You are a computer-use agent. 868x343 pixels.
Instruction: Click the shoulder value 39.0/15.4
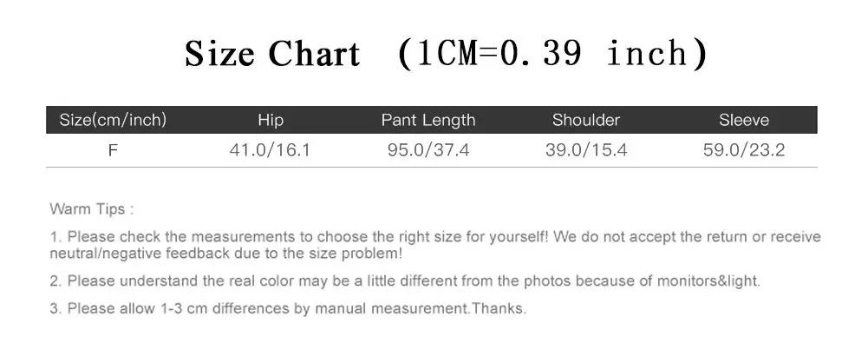pos(586,150)
